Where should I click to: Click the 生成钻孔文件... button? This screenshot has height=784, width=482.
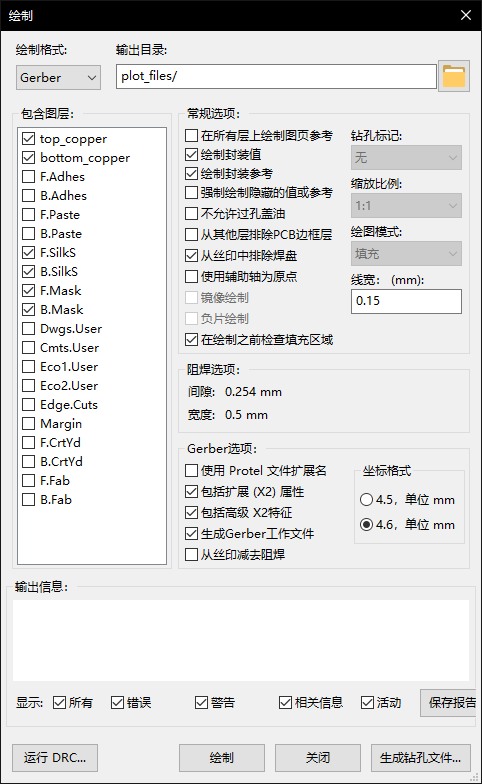[x=420, y=758]
